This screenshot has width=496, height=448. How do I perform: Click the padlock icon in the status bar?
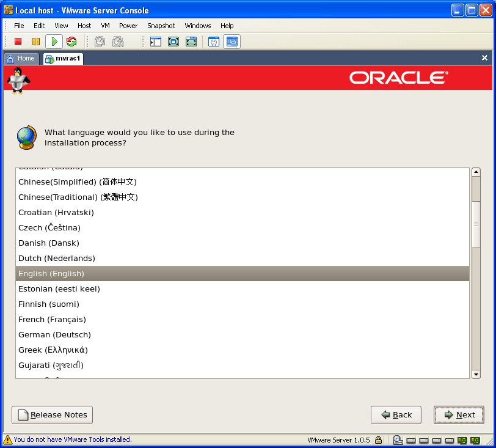pos(379,439)
